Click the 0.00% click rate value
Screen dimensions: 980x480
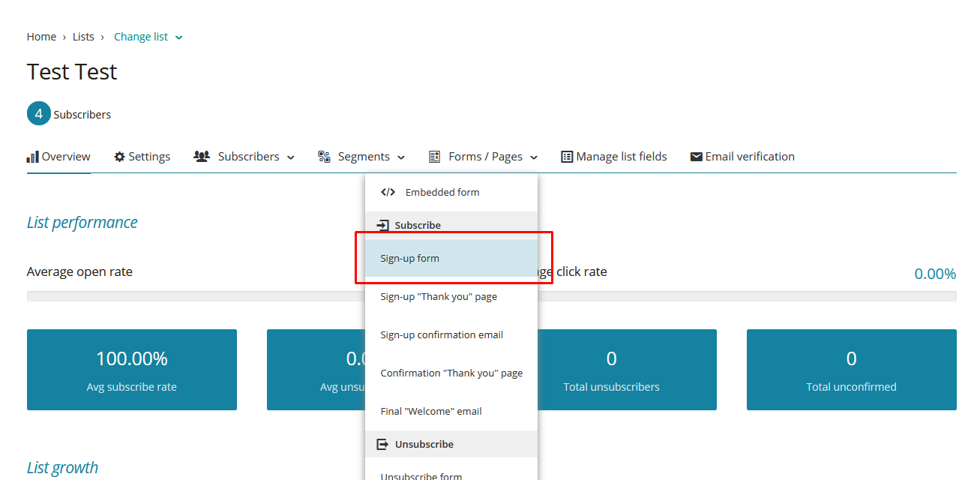[x=935, y=274]
